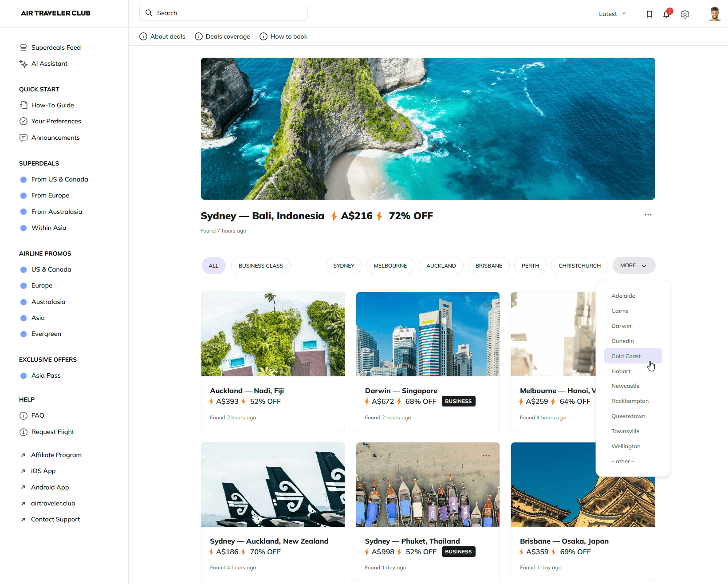Toggle the BUSINESS CLASS filter
Image resolution: width=728 pixels, height=584 pixels.
pos(260,266)
